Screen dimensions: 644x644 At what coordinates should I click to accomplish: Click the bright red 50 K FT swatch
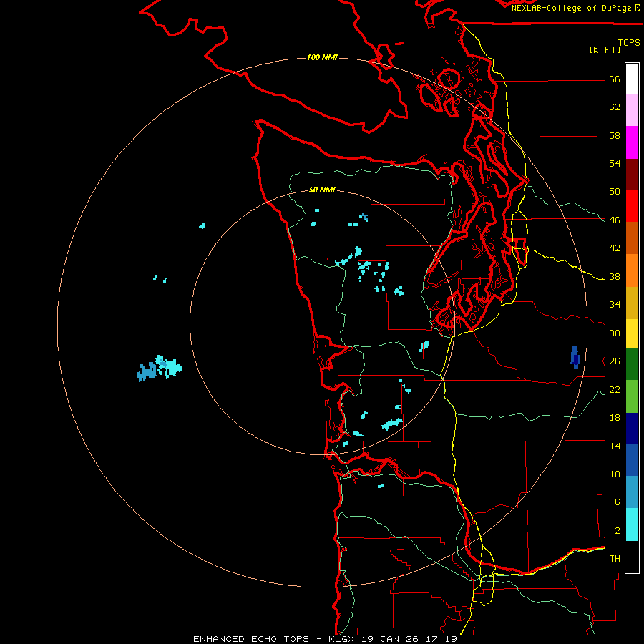pyautogui.click(x=632, y=206)
